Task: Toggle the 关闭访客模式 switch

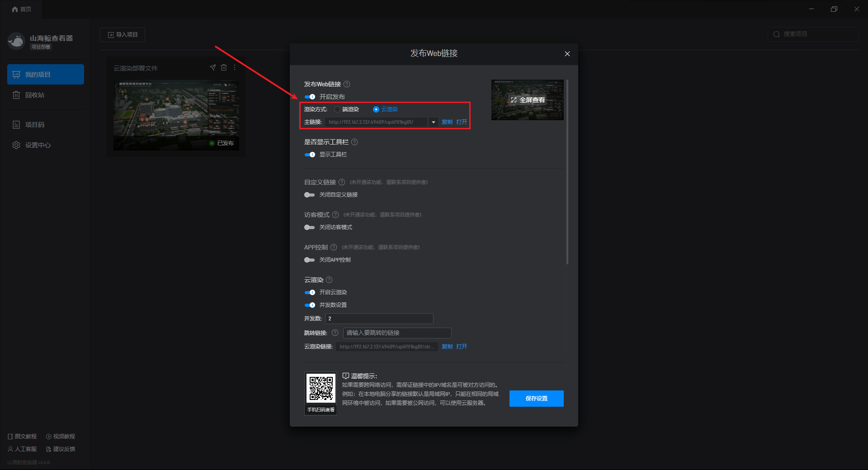Action: pos(310,227)
